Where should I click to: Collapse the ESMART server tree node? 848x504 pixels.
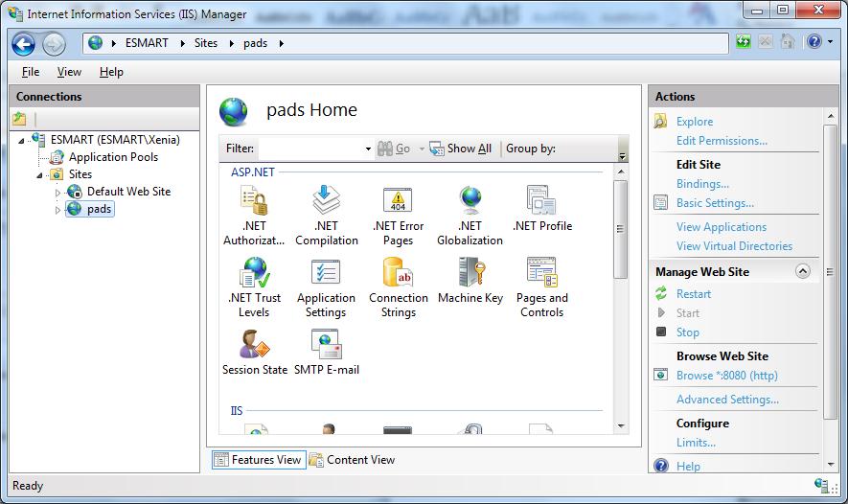pos(21,141)
